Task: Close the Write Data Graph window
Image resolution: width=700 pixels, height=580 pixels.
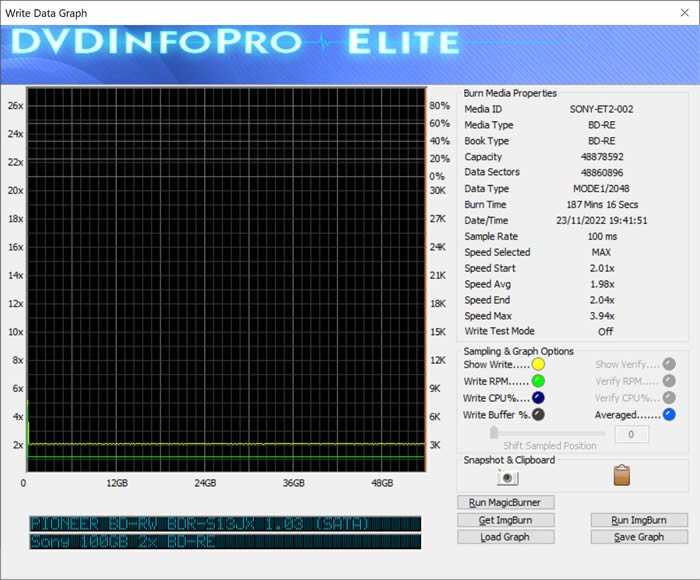Action: [x=676, y=13]
